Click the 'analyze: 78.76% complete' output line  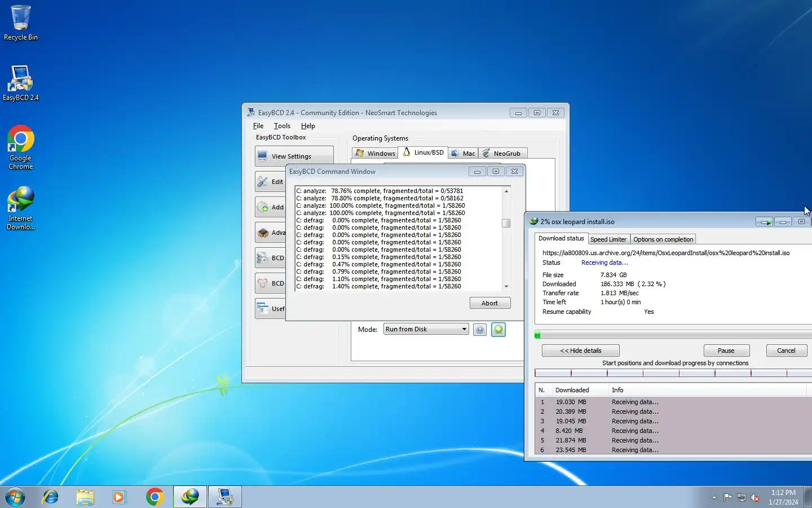(379, 191)
